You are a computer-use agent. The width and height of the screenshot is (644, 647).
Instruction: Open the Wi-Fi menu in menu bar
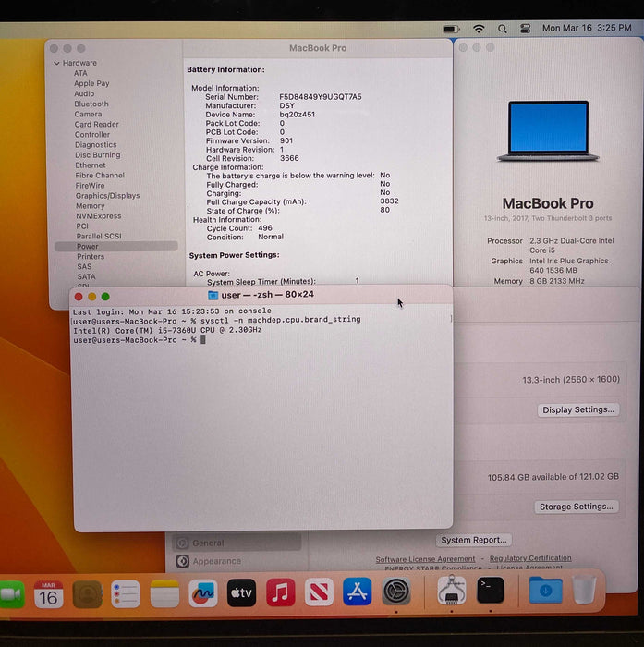pyautogui.click(x=479, y=29)
